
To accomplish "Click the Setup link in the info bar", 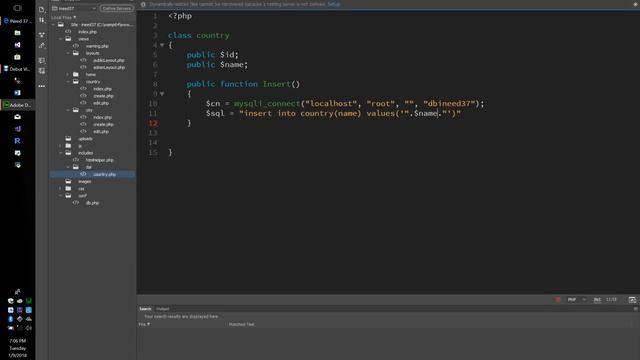I will [333, 4].
